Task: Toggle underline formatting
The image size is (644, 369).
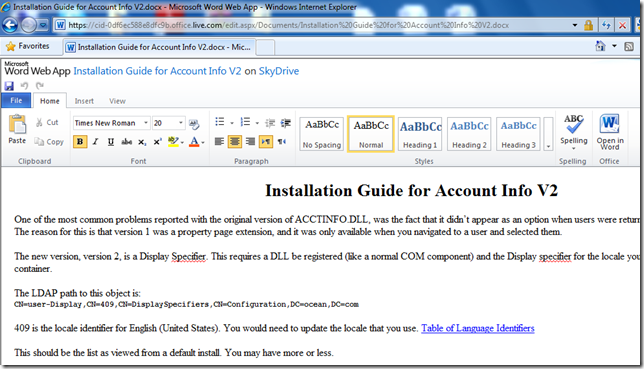Action: pyautogui.click(x=110, y=142)
